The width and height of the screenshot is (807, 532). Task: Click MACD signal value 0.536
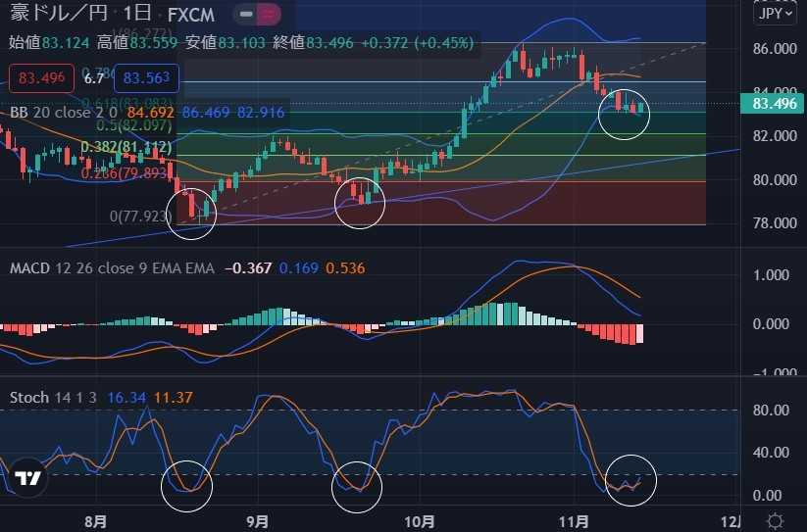[x=345, y=267]
